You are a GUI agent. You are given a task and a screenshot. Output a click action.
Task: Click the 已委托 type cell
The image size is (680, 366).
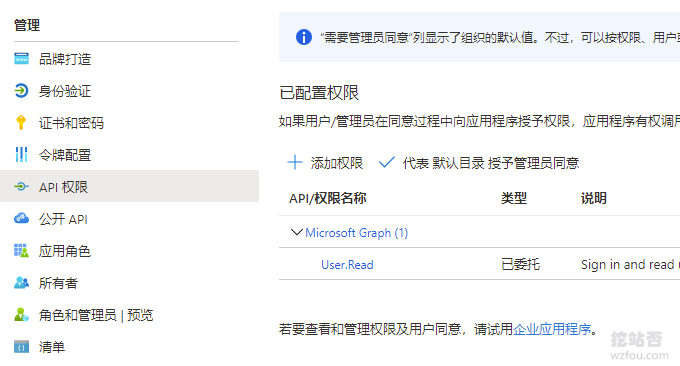(520, 264)
